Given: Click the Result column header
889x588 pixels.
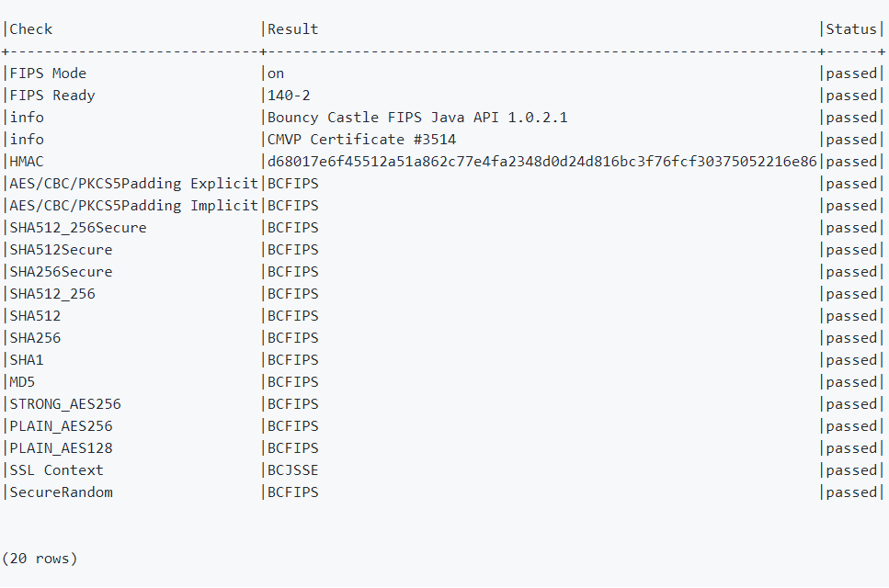Looking at the screenshot, I should tap(293, 29).
